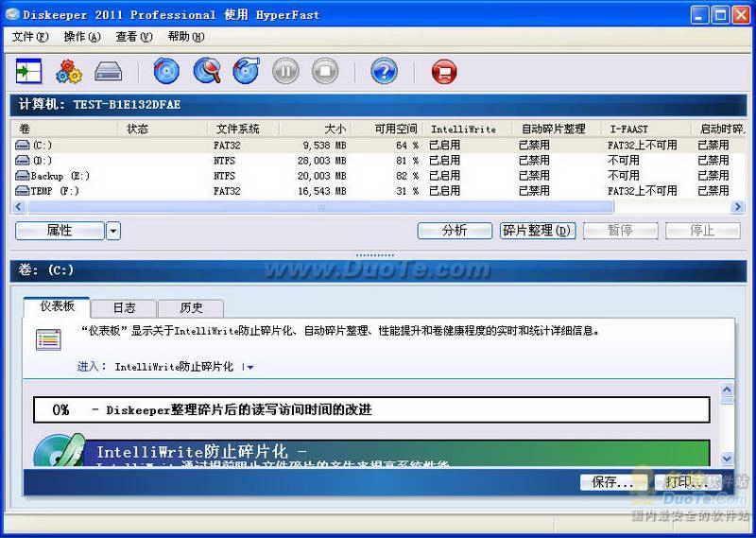Click the 停止 button

click(703, 231)
